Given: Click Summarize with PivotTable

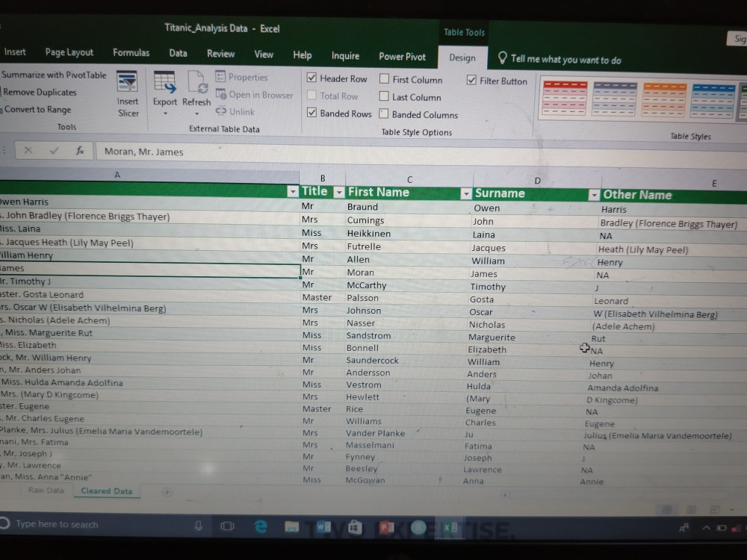Looking at the screenshot, I should [x=54, y=75].
